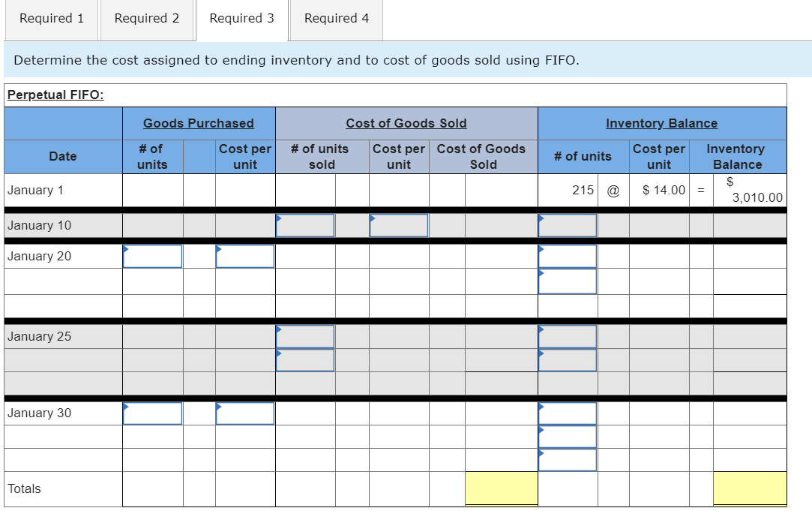Viewport: 812px width, 517px height.
Task: Select the January 25 row label
Action: 39,337
